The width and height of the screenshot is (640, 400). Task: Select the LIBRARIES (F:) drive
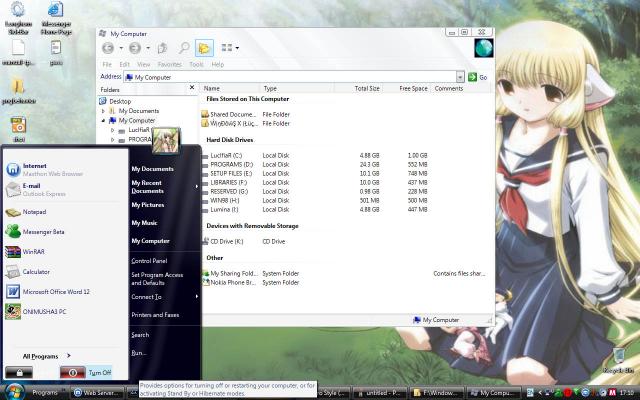click(229, 182)
